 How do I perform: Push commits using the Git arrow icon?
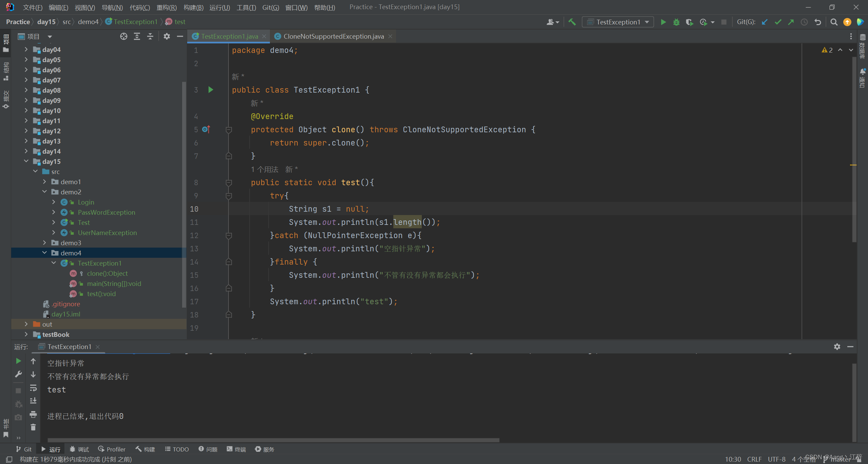click(x=791, y=22)
